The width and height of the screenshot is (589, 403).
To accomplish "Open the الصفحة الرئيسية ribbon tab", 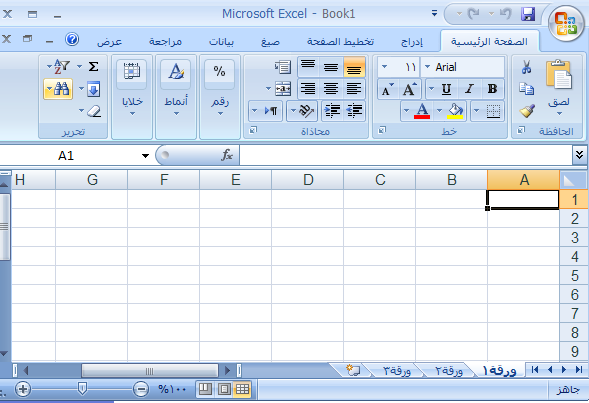I will (489, 41).
